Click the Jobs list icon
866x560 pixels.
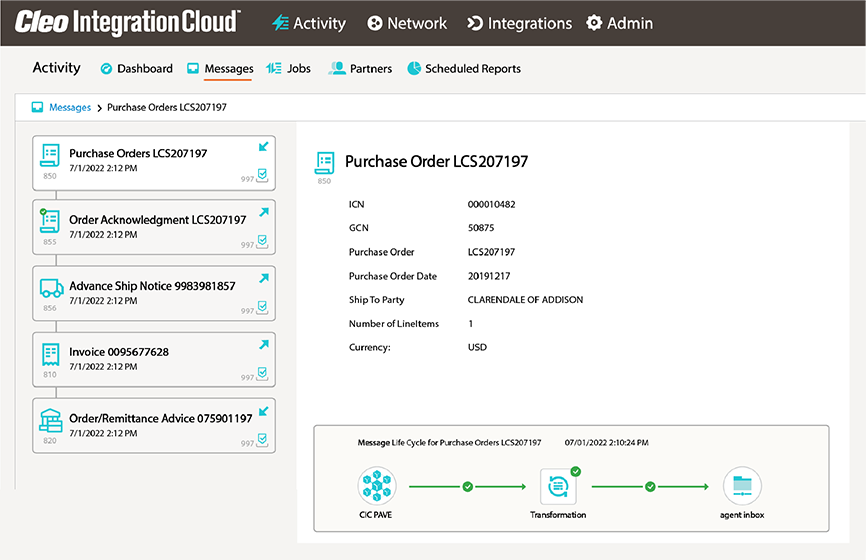273,68
